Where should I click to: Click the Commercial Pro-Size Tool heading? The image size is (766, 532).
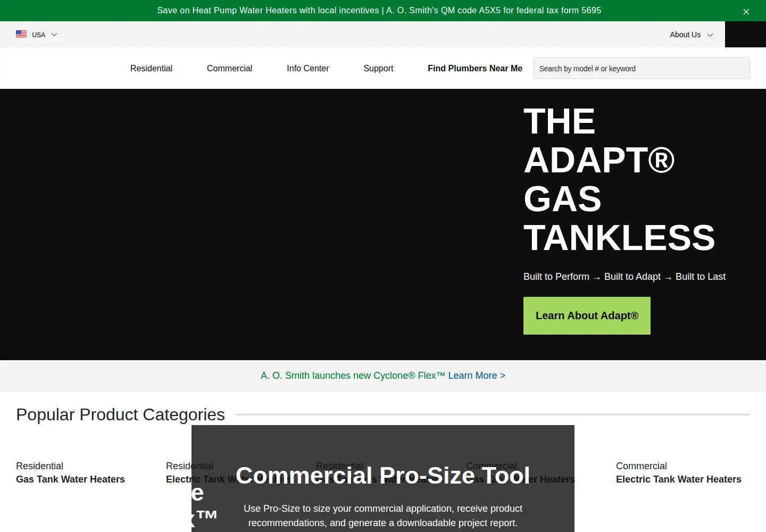[383, 475]
